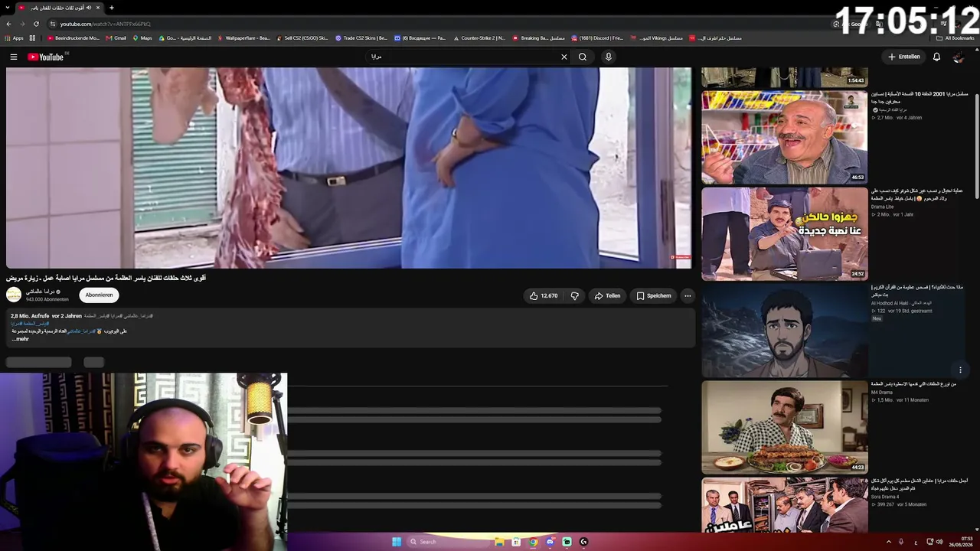Open the Windows Start menu
Image resolution: width=980 pixels, height=551 pixels.
tap(397, 542)
